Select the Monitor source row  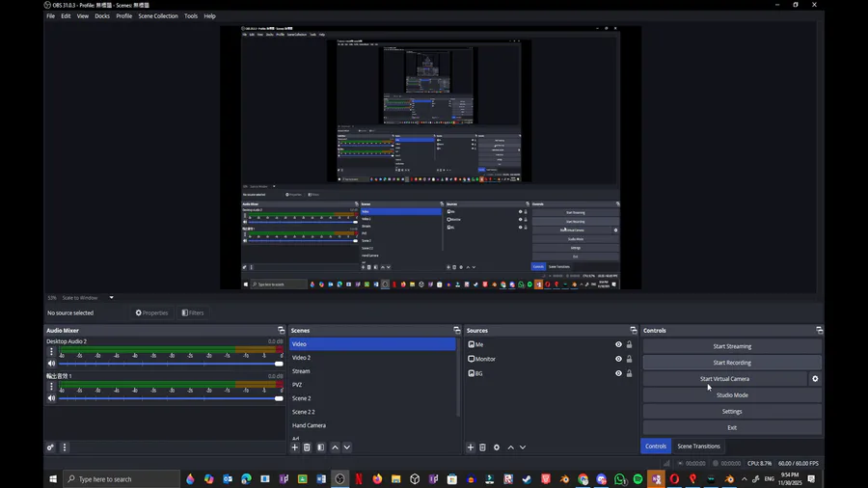tap(552, 359)
